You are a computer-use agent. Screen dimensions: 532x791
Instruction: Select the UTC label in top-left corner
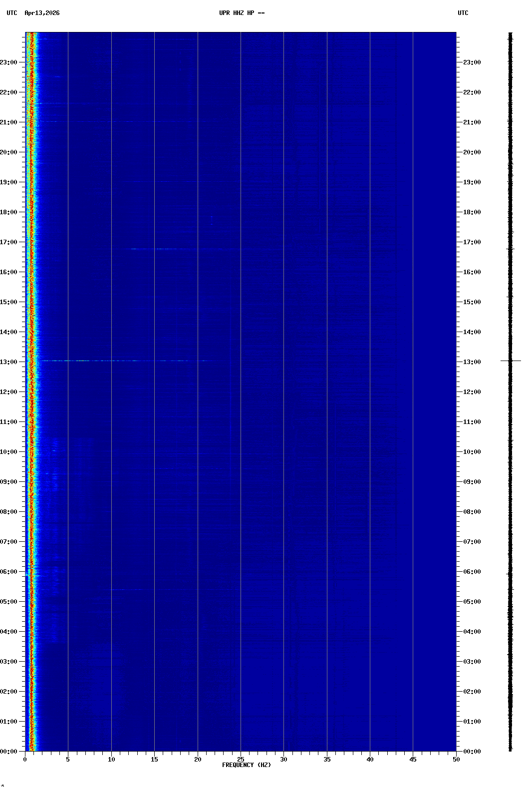click(12, 13)
